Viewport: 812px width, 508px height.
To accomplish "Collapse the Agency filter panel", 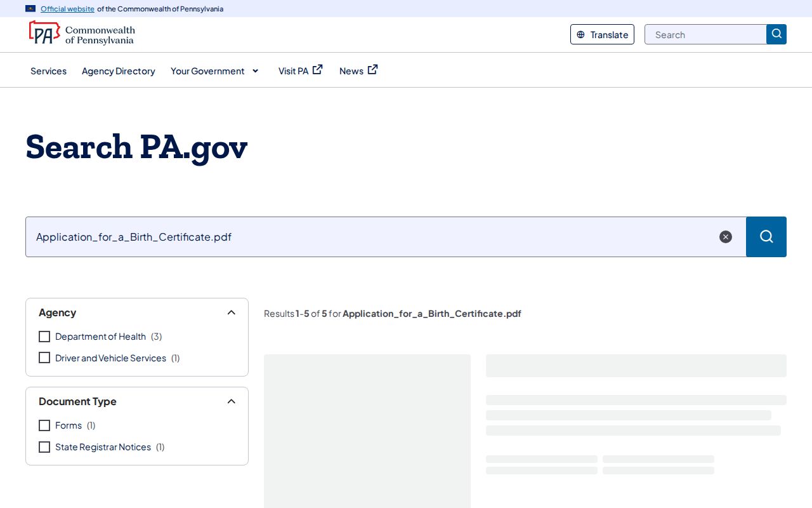I will pos(232,312).
